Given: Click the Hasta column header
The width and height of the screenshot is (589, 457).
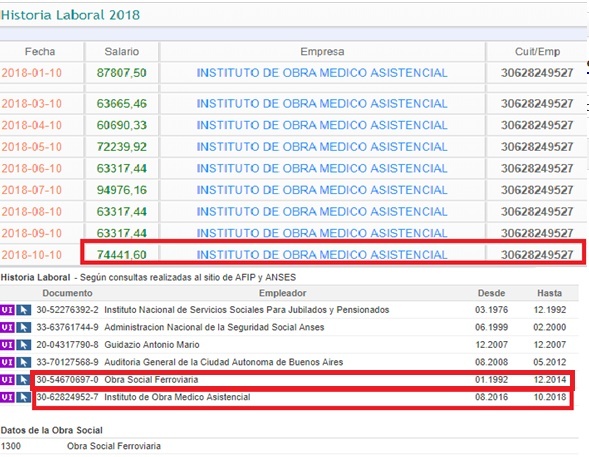Looking at the screenshot, I should [550, 293].
